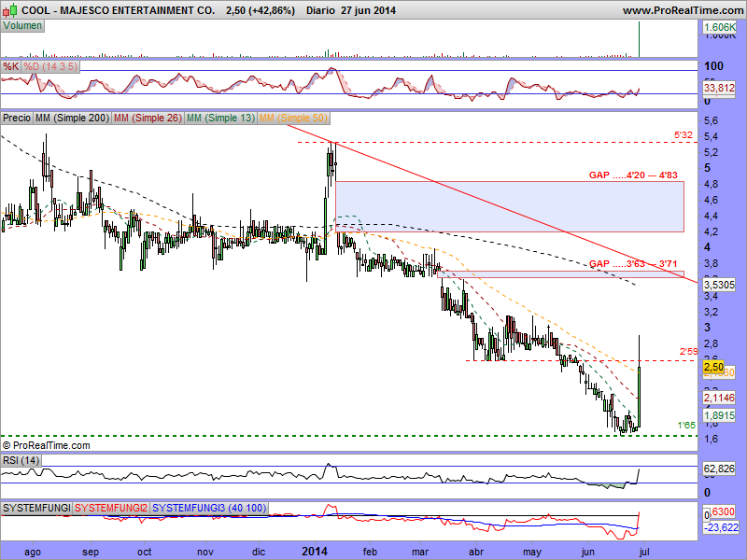Click the dic month marker on time axis

259,552
